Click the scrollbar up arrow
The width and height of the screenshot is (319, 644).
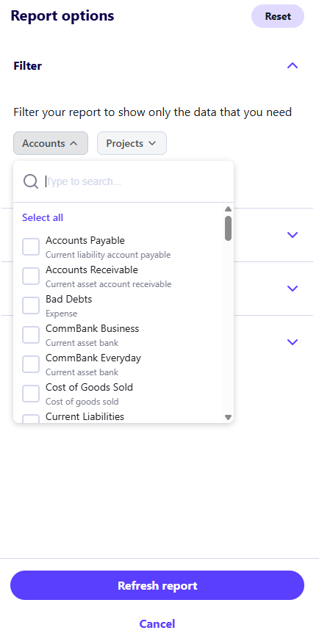click(x=228, y=209)
